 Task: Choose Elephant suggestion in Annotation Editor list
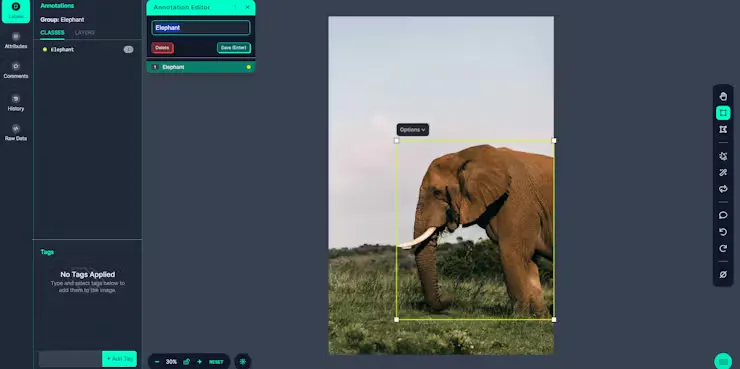pyautogui.click(x=201, y=67)
